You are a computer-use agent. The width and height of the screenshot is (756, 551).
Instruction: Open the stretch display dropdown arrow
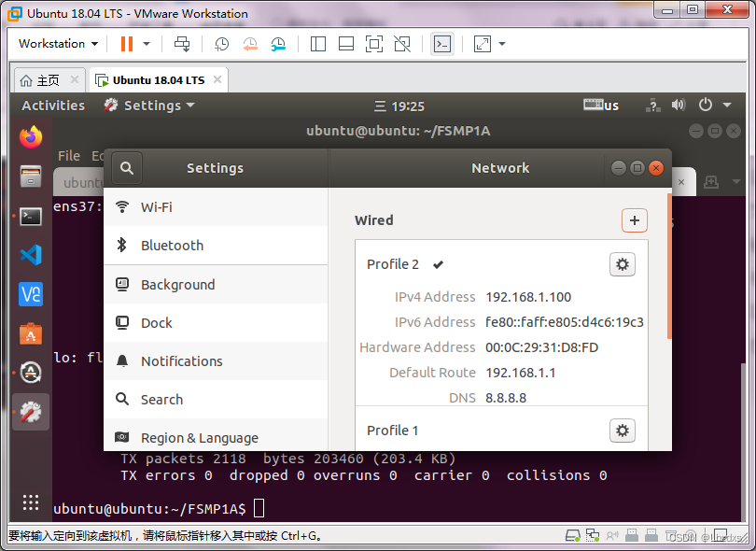point(502,44)
